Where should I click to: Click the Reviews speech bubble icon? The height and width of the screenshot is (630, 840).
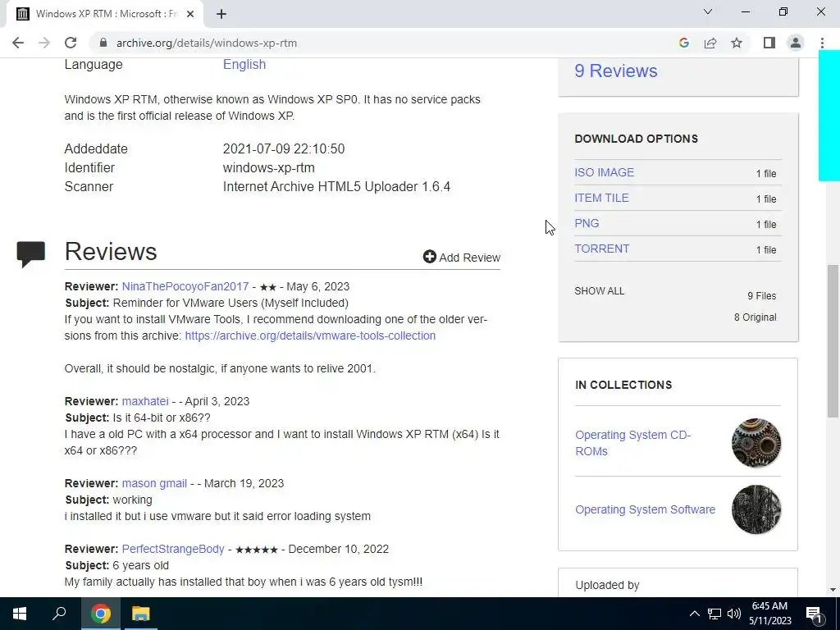coord(30,254)
